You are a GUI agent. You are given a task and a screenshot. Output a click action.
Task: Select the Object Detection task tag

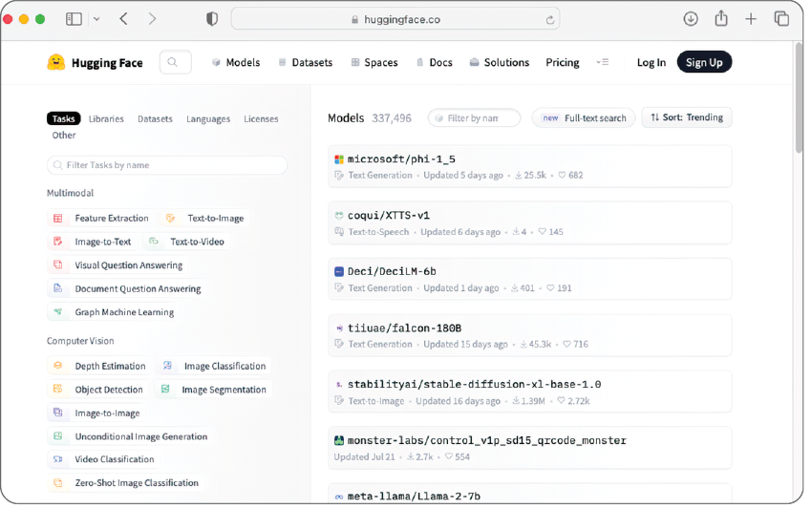point(97,389)
